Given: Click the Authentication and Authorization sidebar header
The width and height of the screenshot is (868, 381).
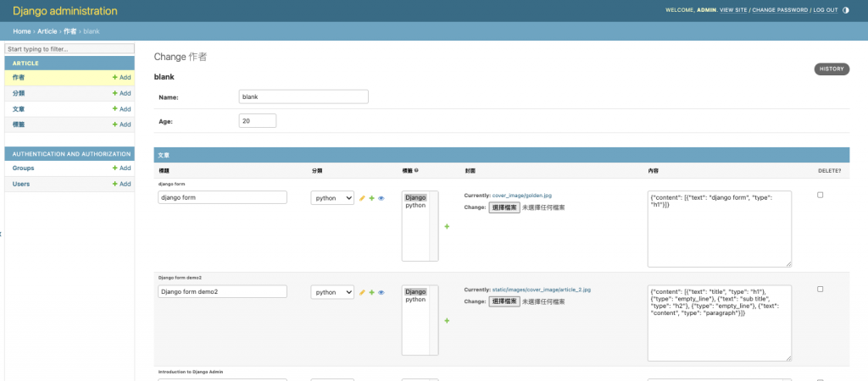Looking at the screenshot, I should pos(70,154).
